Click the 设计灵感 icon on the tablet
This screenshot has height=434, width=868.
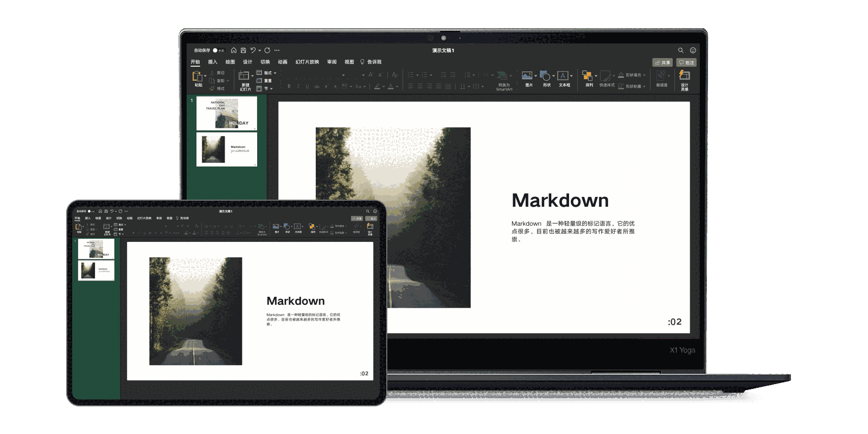[370, 226]
